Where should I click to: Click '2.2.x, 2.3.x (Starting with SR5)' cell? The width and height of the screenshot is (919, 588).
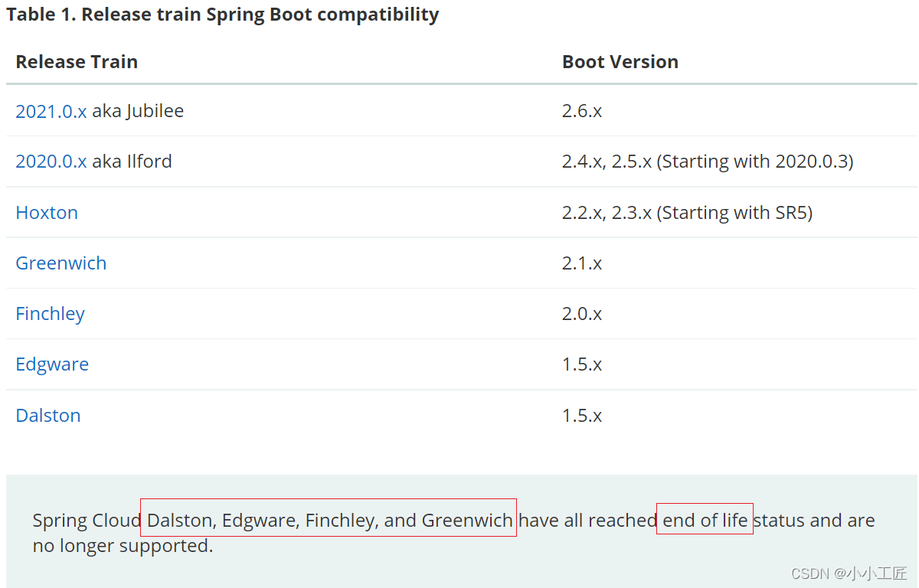(x=686, y=212)
